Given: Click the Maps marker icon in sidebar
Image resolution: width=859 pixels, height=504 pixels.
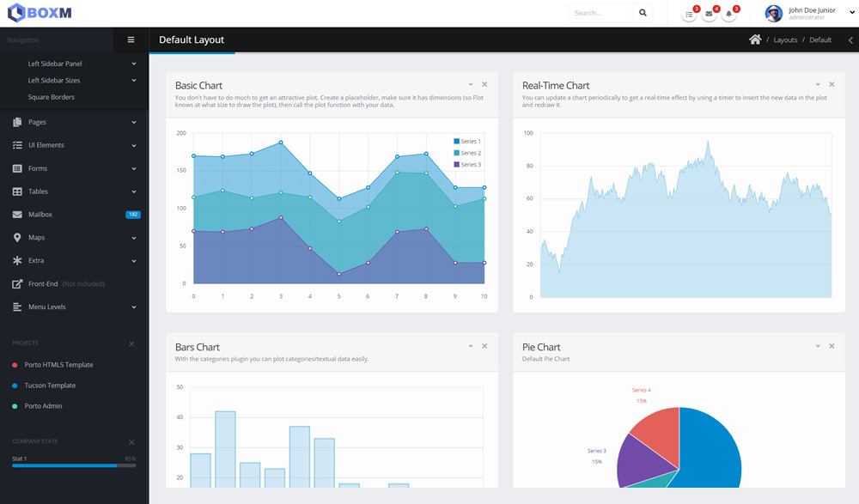Looking at the screenshot, I should [x=17, y=238].
